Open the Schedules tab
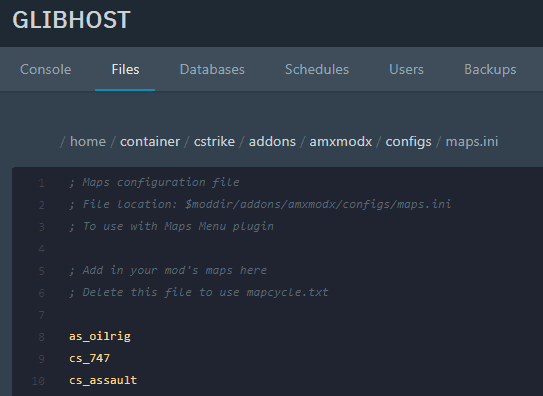This screenshot has width=543, height=396. pos(317,69)
